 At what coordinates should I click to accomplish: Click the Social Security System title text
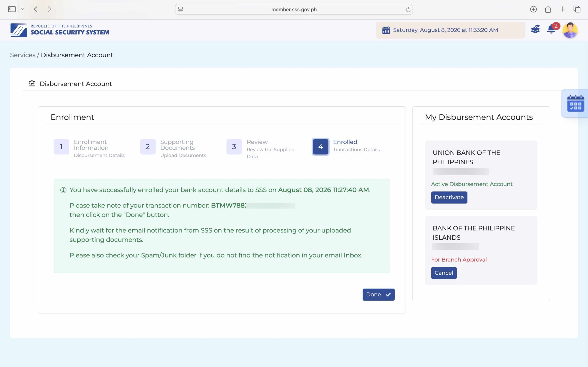[x=70, y=32]
